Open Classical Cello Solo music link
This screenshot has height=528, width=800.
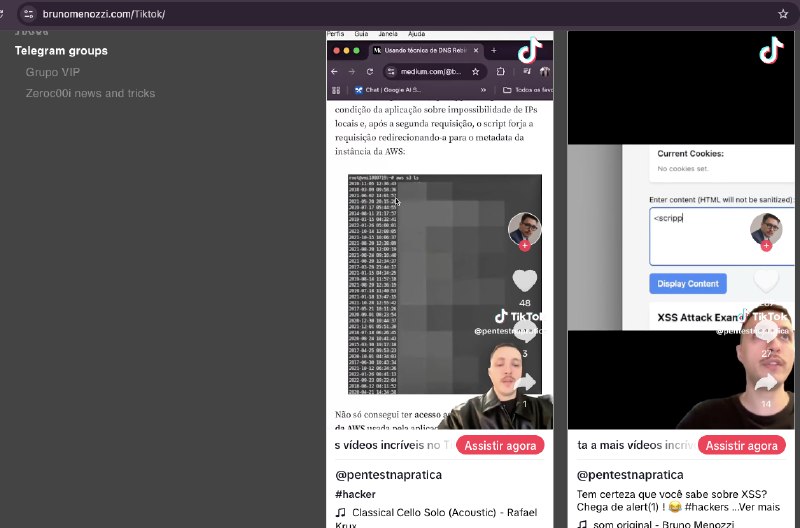[436, 518]
